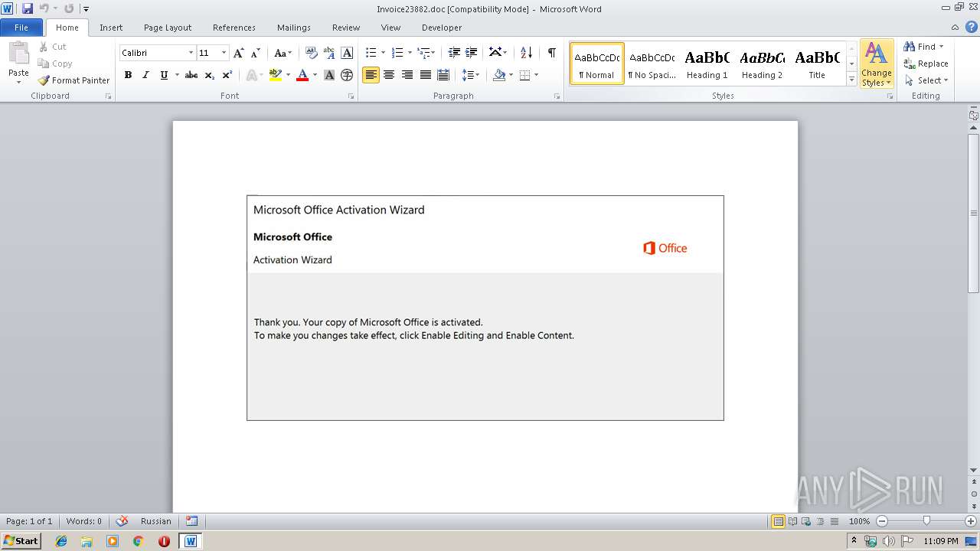980x551 pixels.
Task: Click the Character Border icon
Action: coord(347,53)
